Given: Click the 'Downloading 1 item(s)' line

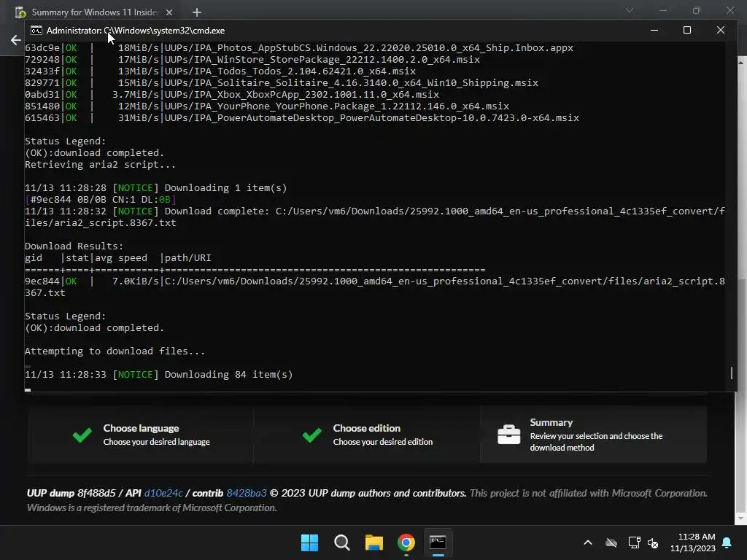Looking at the screenshot, I should click(x=156, y=187).
